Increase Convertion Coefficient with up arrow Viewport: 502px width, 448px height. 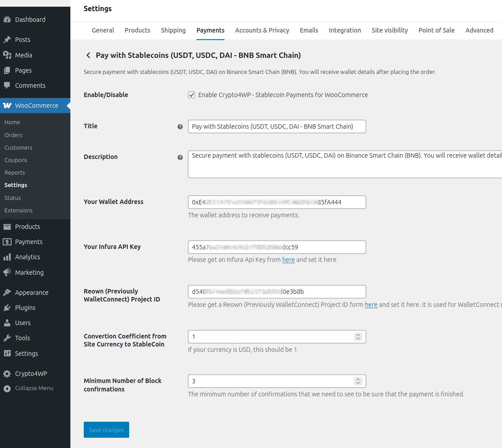(358, 335)
